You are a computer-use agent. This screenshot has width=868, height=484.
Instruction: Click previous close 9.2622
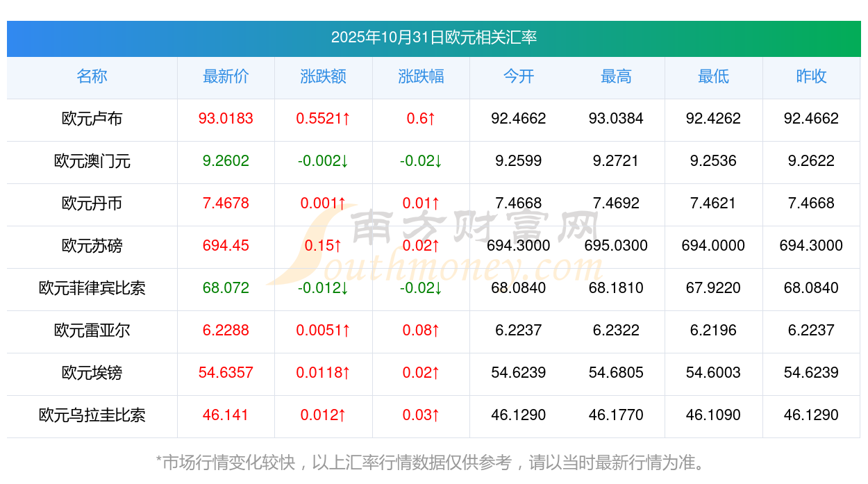pos(811,161)
